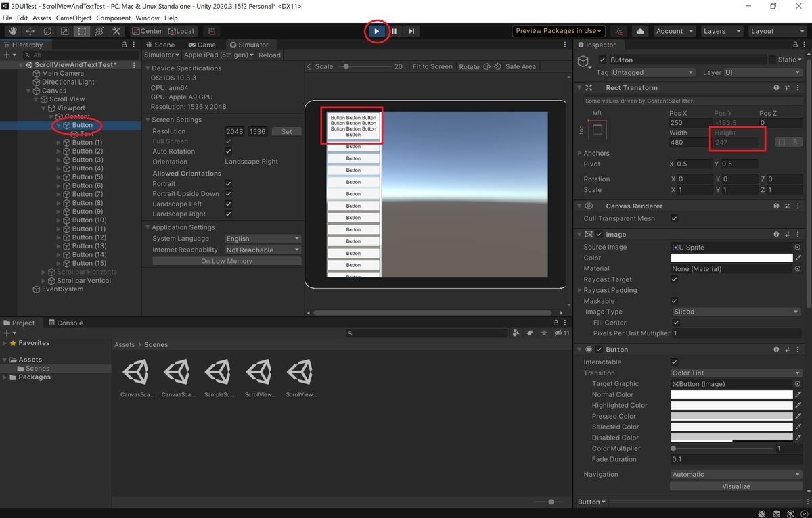
Task: Toggle Cull Transparent Mesh checkbox
Action: (x=674, y=219)
